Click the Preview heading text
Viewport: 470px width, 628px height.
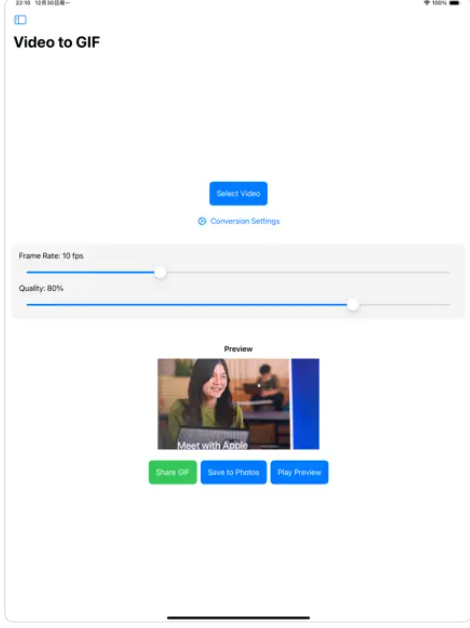click(238, 349)
